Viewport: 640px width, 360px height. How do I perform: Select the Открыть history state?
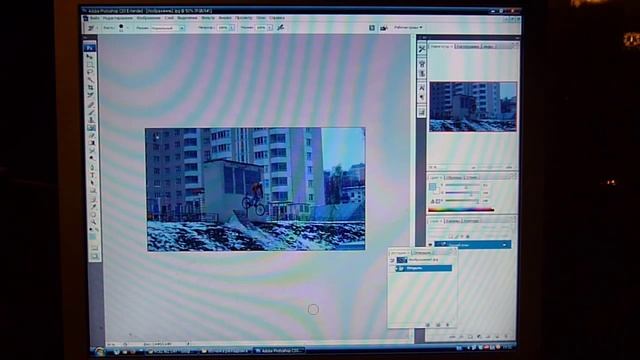pyautogui.click(x=424, y=268)
